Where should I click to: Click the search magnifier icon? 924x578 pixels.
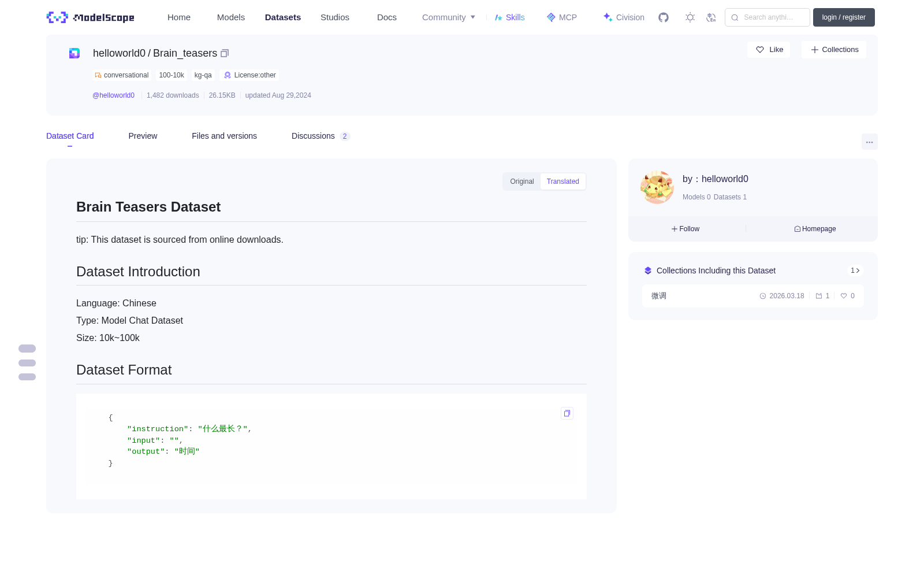[735, 17]
